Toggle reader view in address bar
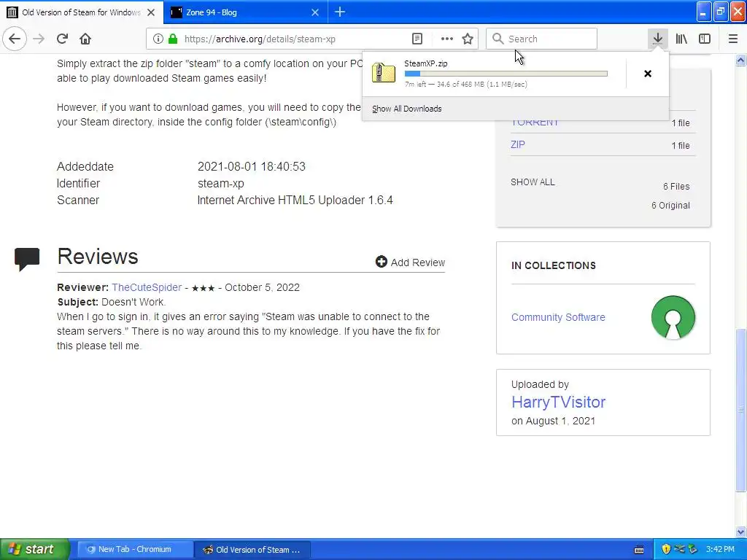 417,39
